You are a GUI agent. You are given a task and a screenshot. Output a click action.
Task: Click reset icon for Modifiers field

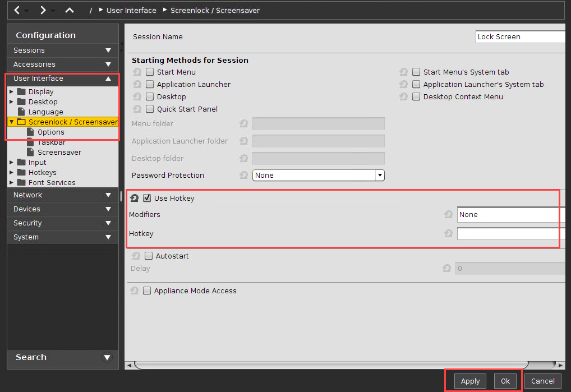coord(448,214)
